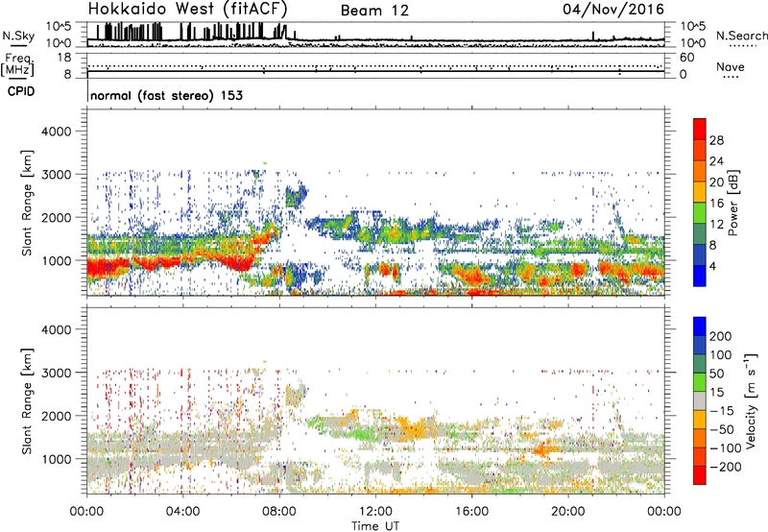Click the Freq. [MHz] axis label
This screenshot has width=768, height=532.
point(17,64)
